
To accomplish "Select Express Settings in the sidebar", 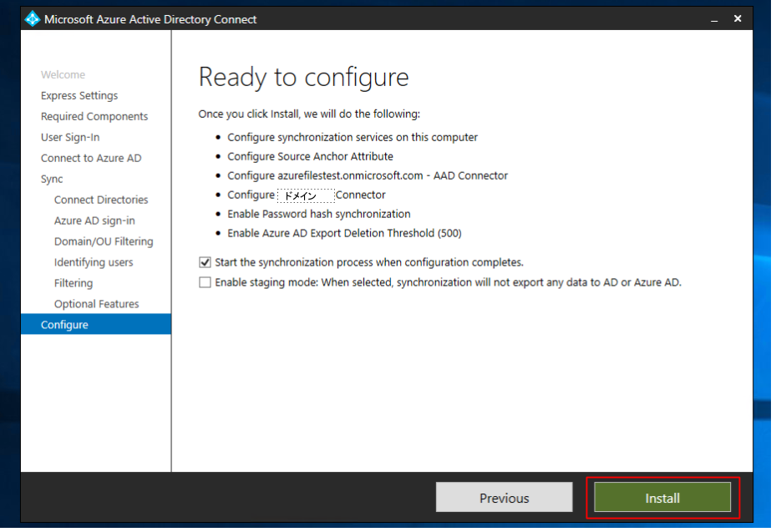I will coord(79,95).
